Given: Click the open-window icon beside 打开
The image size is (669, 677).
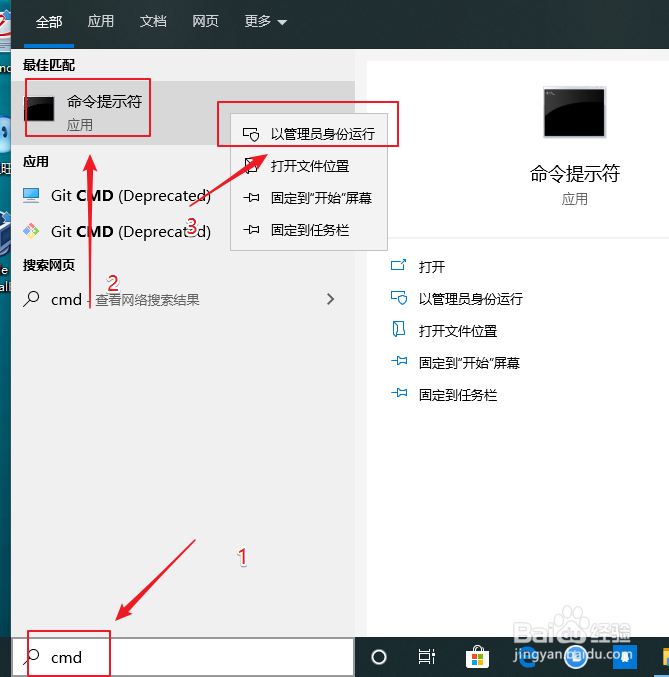Looking at the screenshot, I should 398,265.
